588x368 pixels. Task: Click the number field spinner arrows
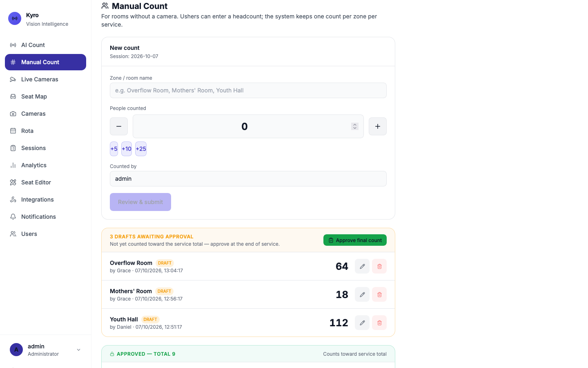coord(355,126)
